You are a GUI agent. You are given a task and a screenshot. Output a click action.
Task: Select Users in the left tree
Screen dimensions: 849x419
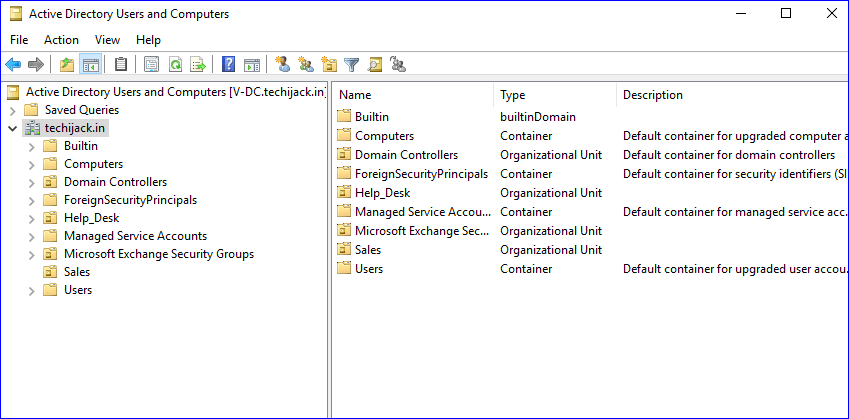click(x=78, y=290)
